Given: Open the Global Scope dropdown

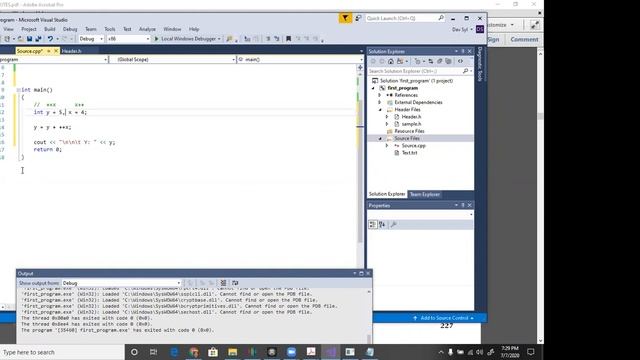Looking at the screenshot, I should 173,60.
